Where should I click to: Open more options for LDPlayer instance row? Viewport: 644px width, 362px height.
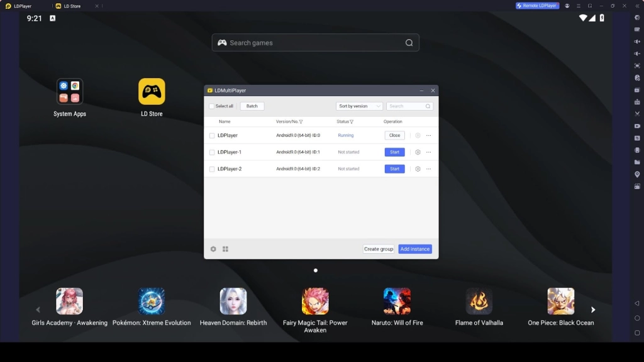(429, 136)
